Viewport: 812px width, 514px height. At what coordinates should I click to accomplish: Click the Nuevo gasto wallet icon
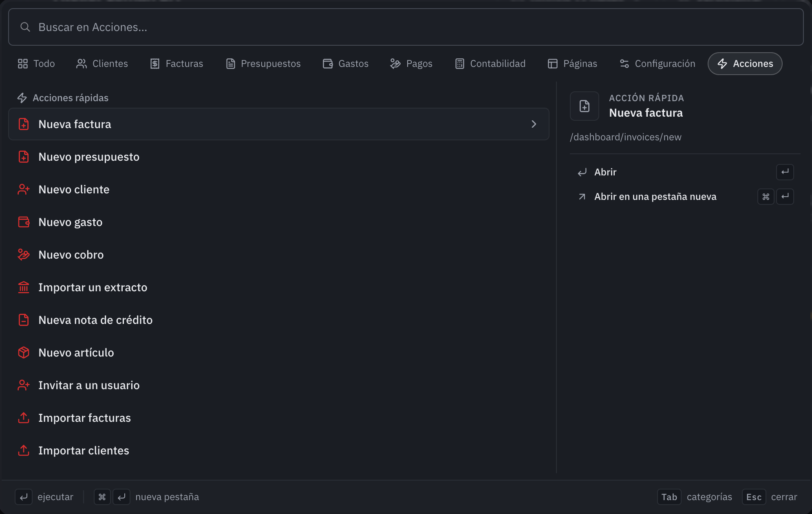click(24, 222)
